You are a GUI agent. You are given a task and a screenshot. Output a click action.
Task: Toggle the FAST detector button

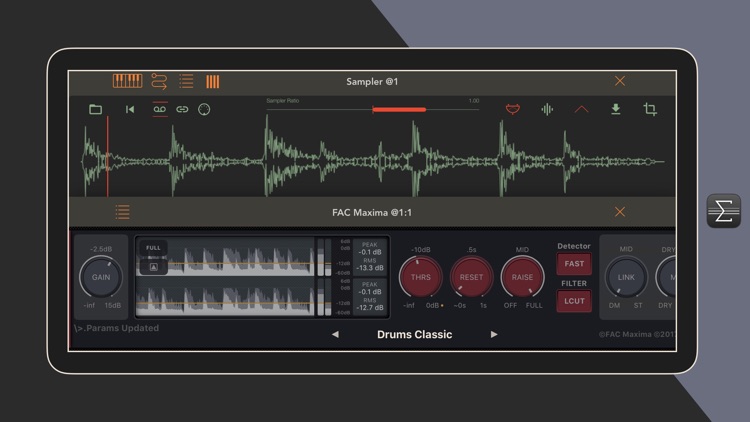[x=574, y=264]
